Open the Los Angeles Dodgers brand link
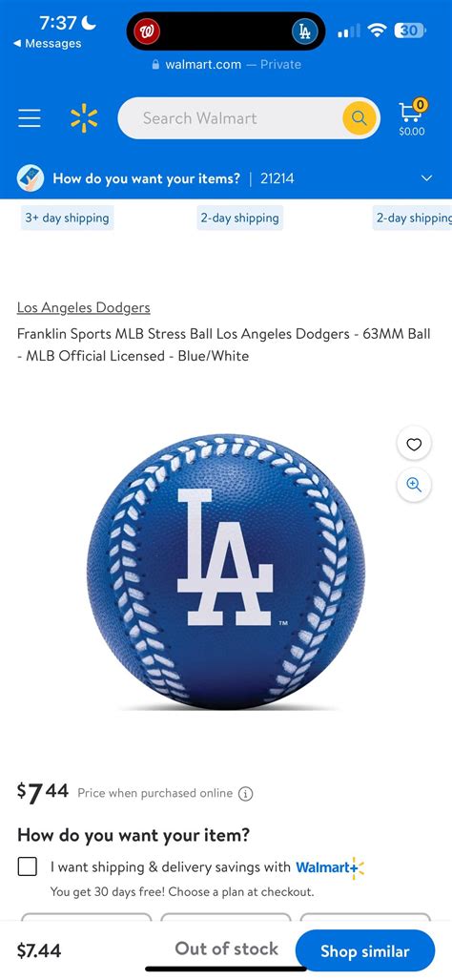Screen dimensions: 452x980 click(x=84, y=307)
